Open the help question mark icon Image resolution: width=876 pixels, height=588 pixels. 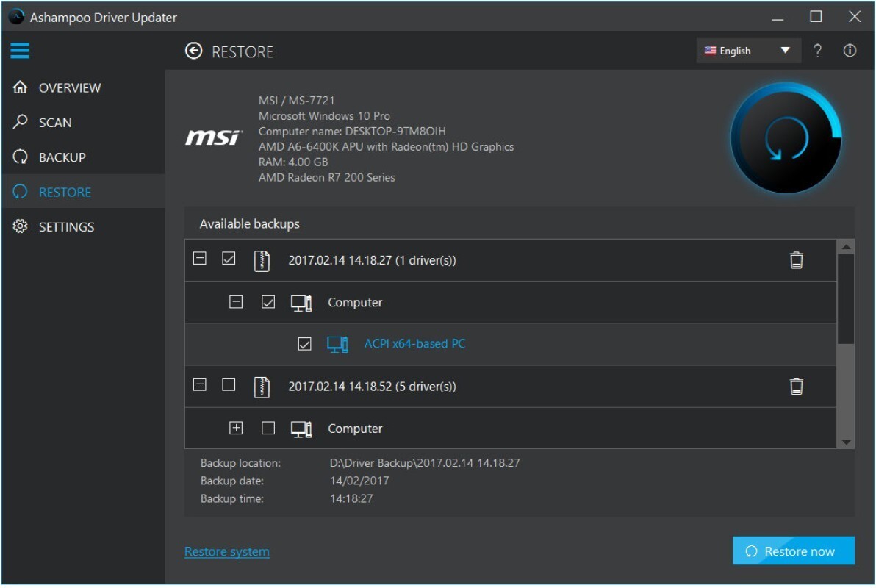(817, 51)
